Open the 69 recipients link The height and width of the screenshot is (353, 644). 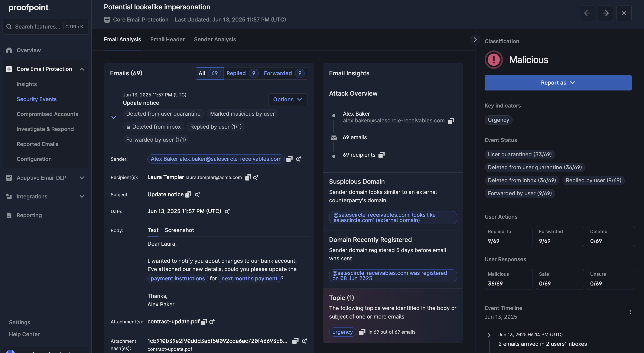(x=359, y=155)
